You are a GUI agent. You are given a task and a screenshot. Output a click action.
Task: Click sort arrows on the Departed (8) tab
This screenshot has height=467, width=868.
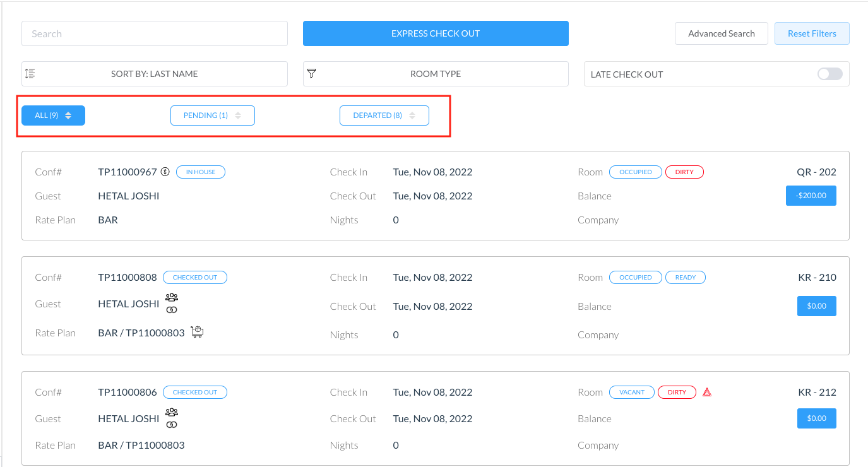pos(412,115)
